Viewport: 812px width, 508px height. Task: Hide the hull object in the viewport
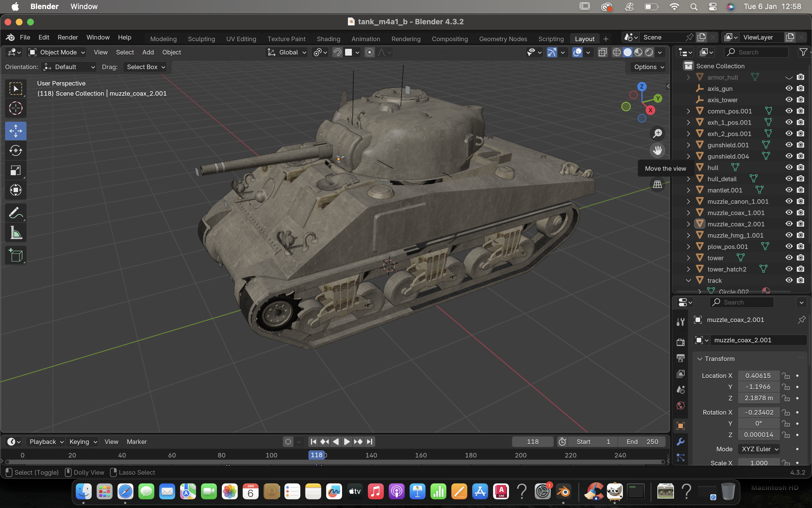(x=789, y=167)
